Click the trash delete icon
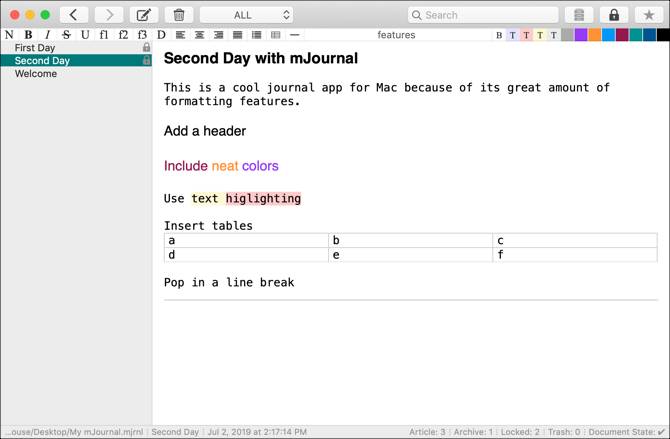 179,15
